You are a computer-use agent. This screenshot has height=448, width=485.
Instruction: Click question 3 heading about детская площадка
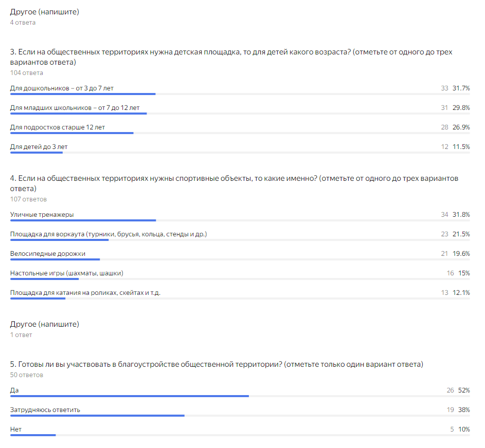(x=231, y=57)
